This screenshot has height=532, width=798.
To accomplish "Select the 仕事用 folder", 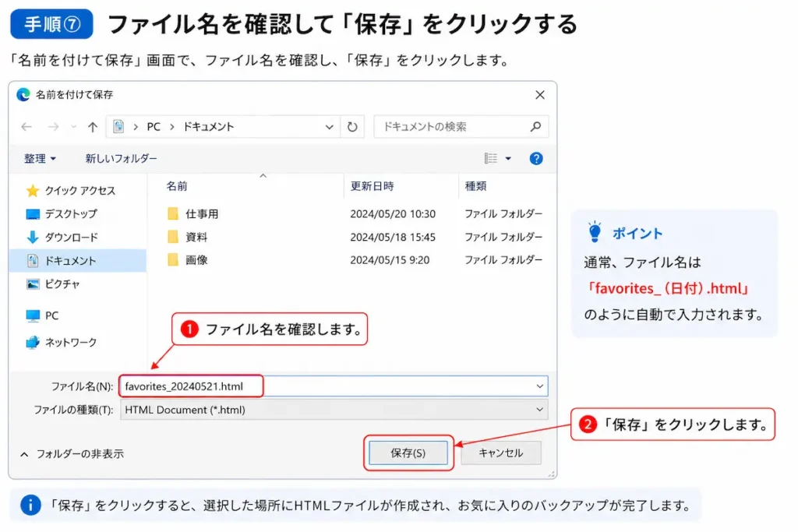I will (202, 214).
